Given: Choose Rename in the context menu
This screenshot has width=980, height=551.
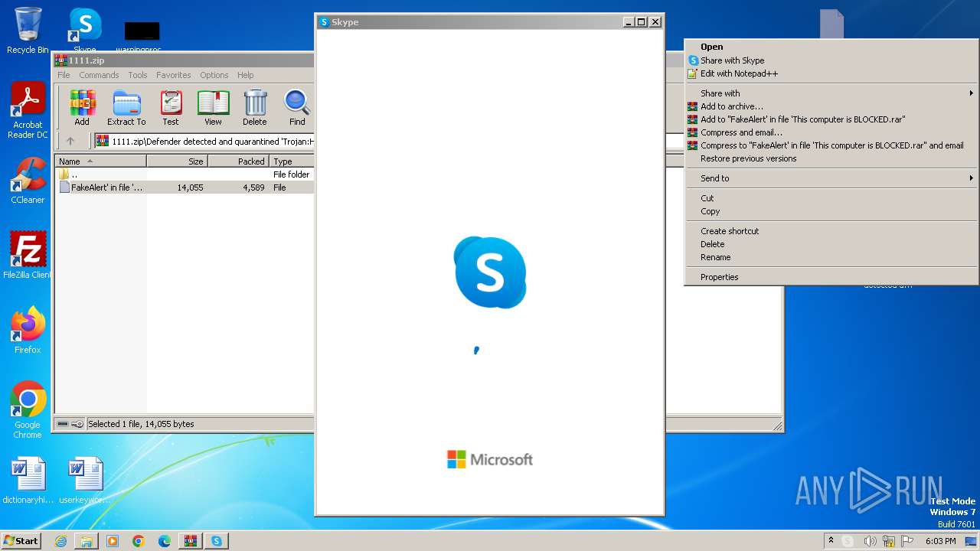Looking at the screenshot, I should click(831, 257).
